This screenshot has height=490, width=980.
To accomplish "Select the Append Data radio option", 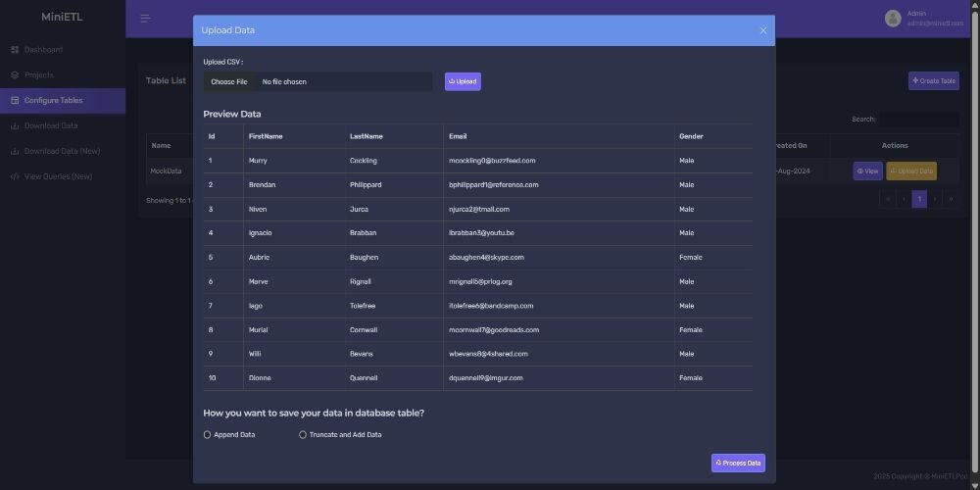I will click(208, 434).
